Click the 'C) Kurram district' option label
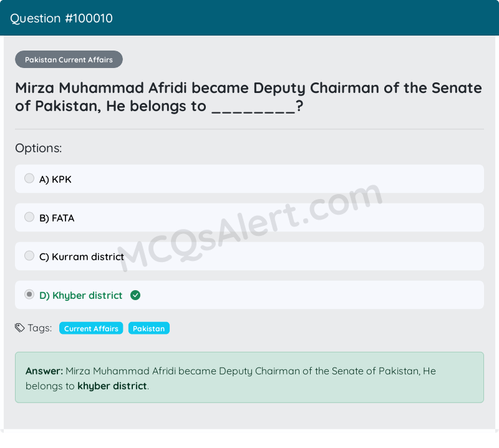The height and width of the screenshot is (448, 499). [82, 257]
